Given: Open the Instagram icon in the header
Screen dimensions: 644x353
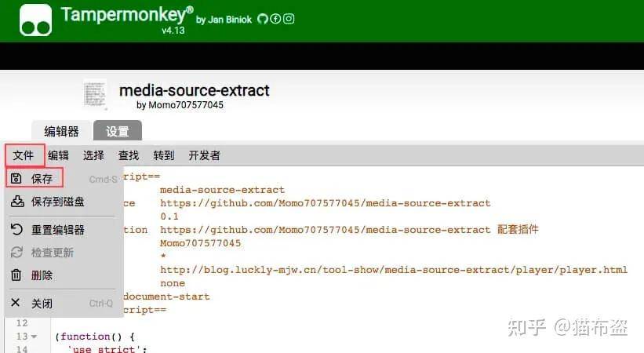Looking at the screenshot, I should click(289, 19).
